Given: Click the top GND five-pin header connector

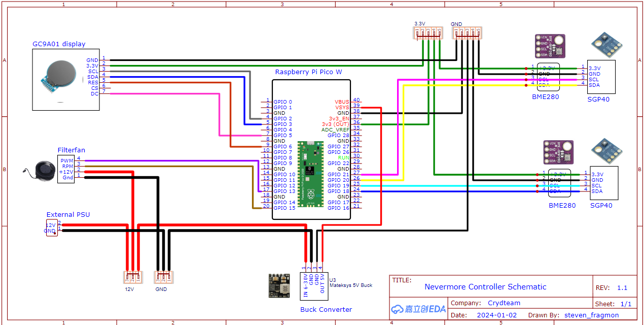Looking at the screenshot, I should (x=467, y=33).
